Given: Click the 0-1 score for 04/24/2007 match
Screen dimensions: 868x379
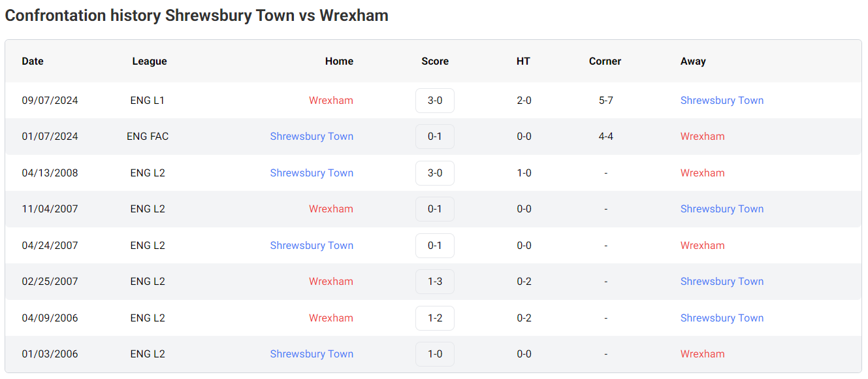Looking at the screenshot, I should pos(434,246).
